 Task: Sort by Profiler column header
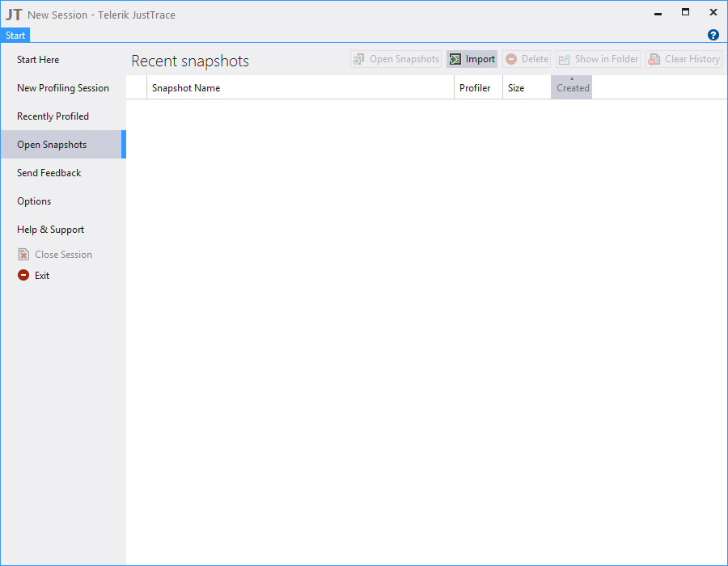click(x=478, y=87)
